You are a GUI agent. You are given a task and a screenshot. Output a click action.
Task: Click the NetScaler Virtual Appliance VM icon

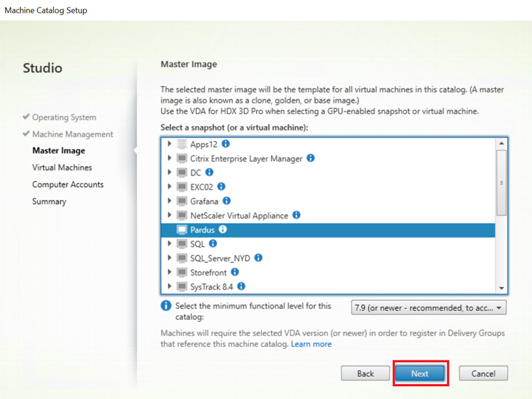pyautogui.click(x=182, y=216)
